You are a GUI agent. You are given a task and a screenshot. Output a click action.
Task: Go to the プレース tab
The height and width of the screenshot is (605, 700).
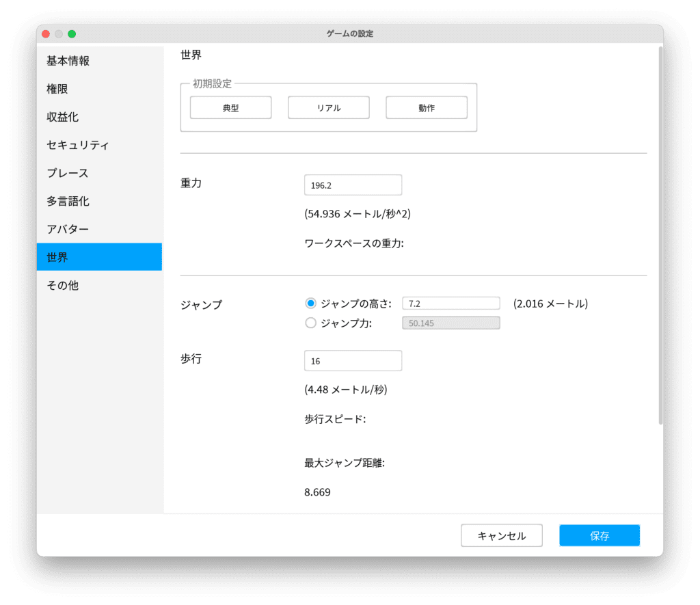click(68, 173)
